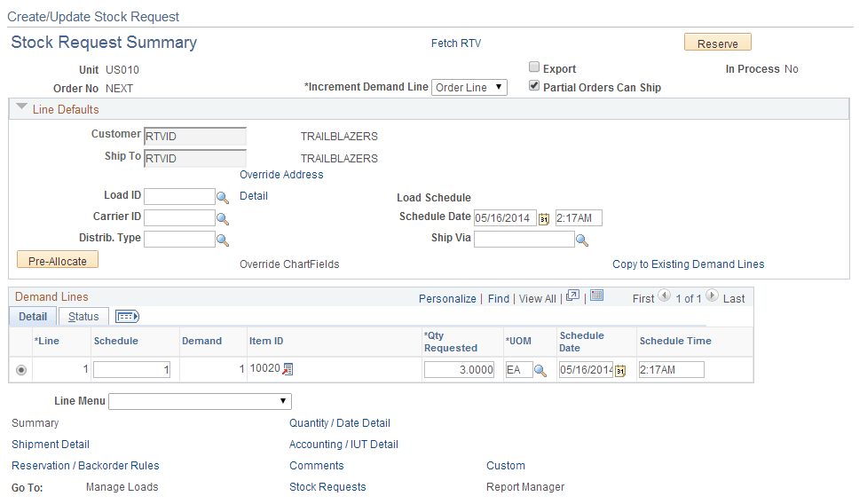Viewport: 867px width, 504px height.
Task: Click the line 1 Schedule Time field
Action: (x=671, y=370)
